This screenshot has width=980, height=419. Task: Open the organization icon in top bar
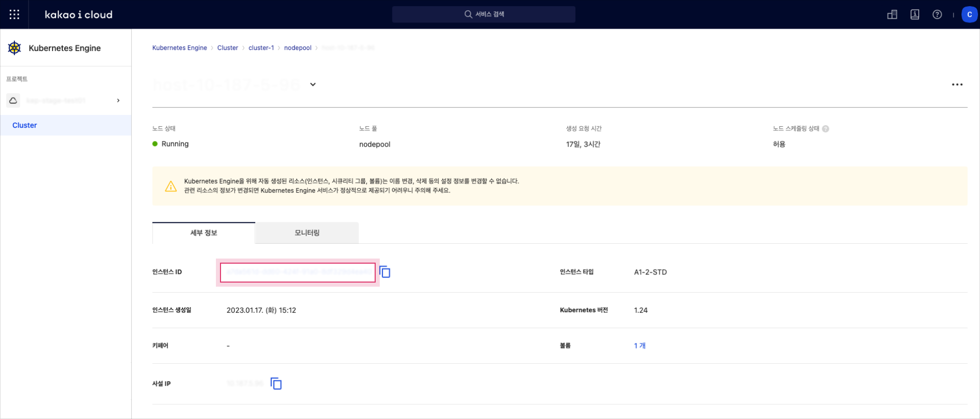892,14
